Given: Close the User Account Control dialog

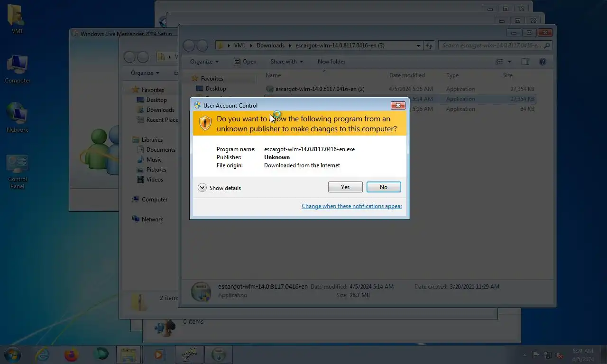Looking at the screenshot, I should (x=397, y=105).
